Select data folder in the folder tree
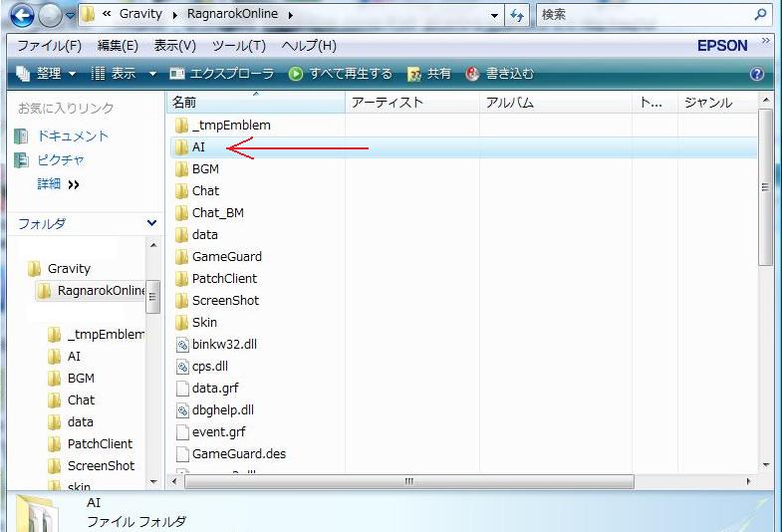The height and width of the screenshot is (532, 782). point(81,421)
